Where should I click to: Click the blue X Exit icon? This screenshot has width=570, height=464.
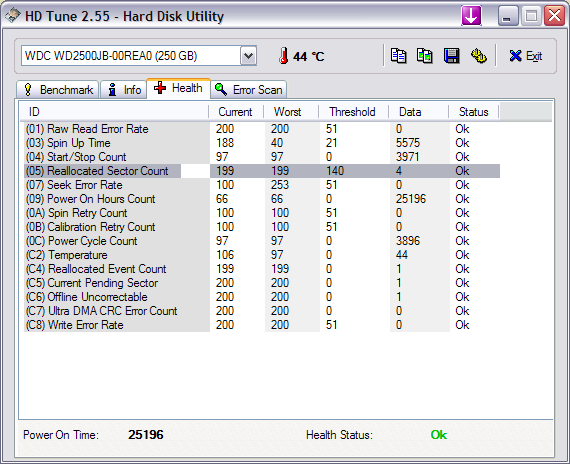[515, 56]
